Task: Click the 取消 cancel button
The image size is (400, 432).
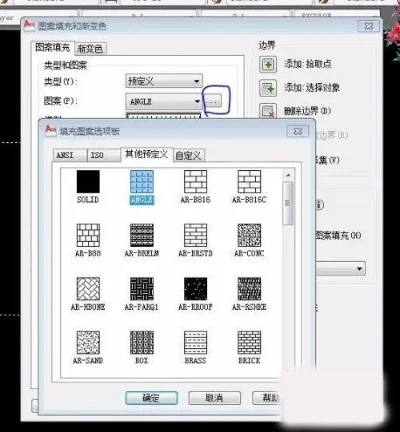Action: coord(214,398)
